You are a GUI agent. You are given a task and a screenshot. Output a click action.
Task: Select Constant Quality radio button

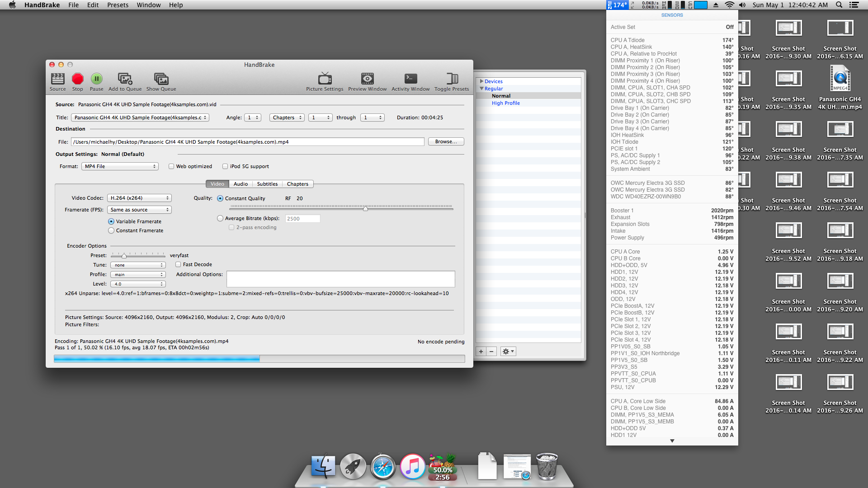[220, 198]
